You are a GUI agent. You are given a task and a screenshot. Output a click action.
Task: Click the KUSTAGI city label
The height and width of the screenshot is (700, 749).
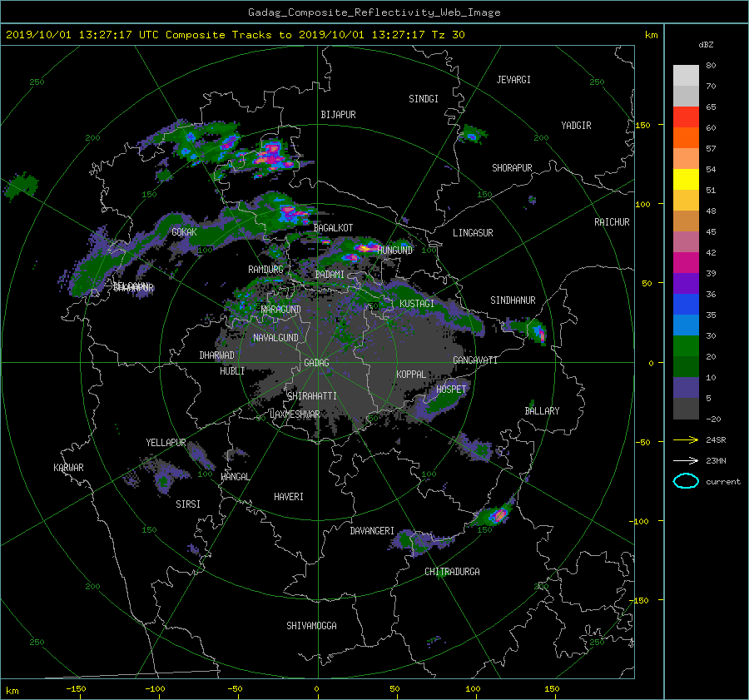coord(417,304)
